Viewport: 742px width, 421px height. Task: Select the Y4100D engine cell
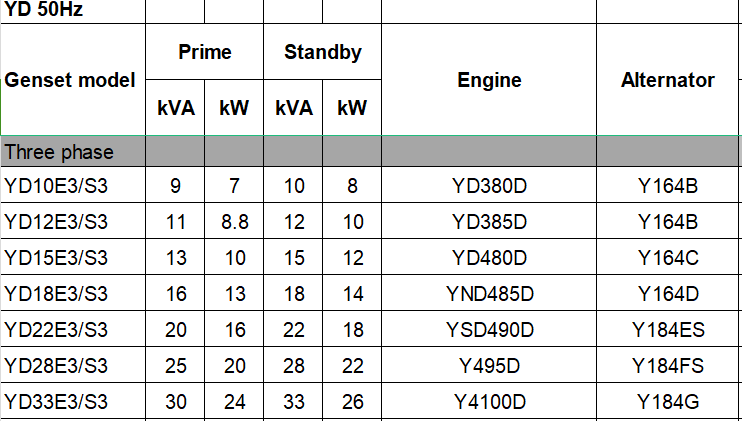(x=489, y=401)
